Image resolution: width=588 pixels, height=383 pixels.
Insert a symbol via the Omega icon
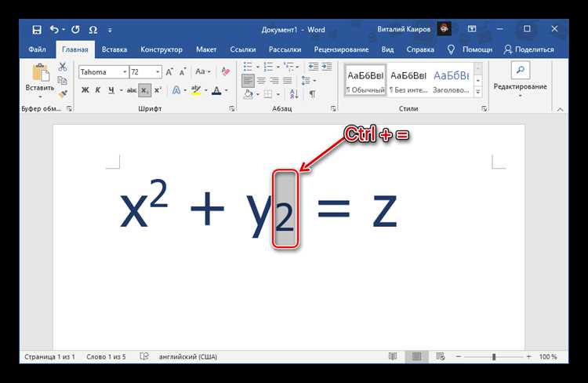coord(93,30)
